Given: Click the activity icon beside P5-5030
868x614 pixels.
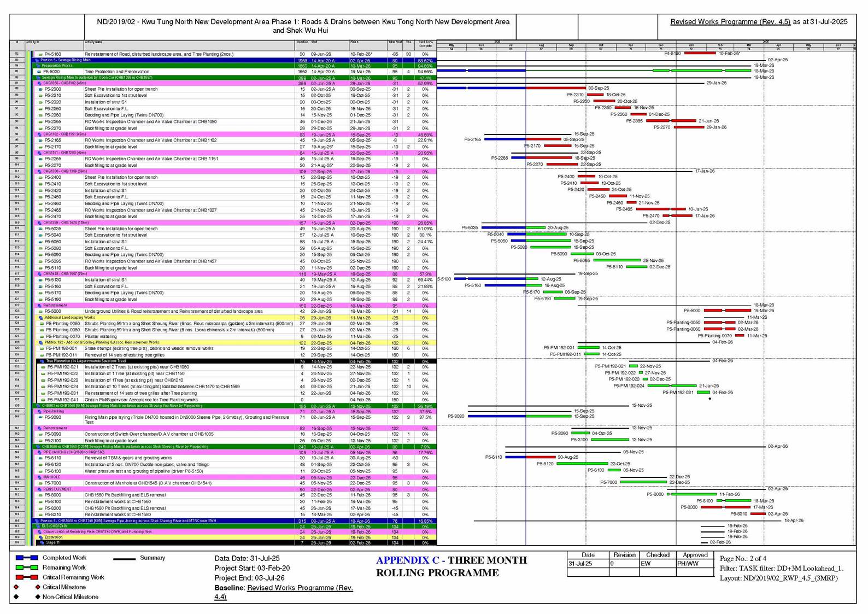Looking at the screenshot, I should click(x=39, y=72).
